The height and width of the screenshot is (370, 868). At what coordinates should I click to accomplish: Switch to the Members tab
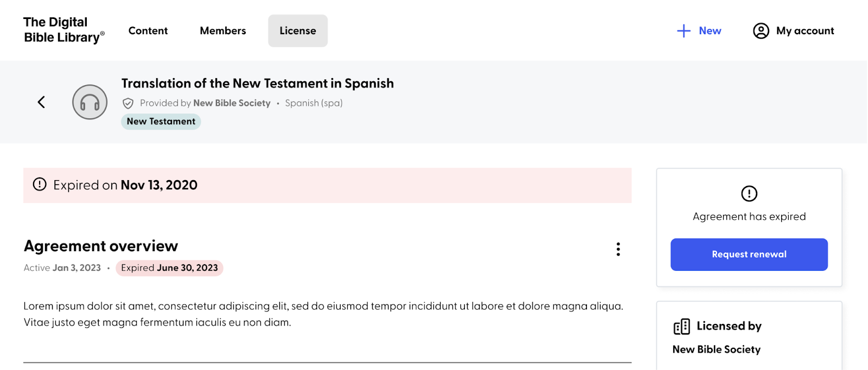(223, 31)
